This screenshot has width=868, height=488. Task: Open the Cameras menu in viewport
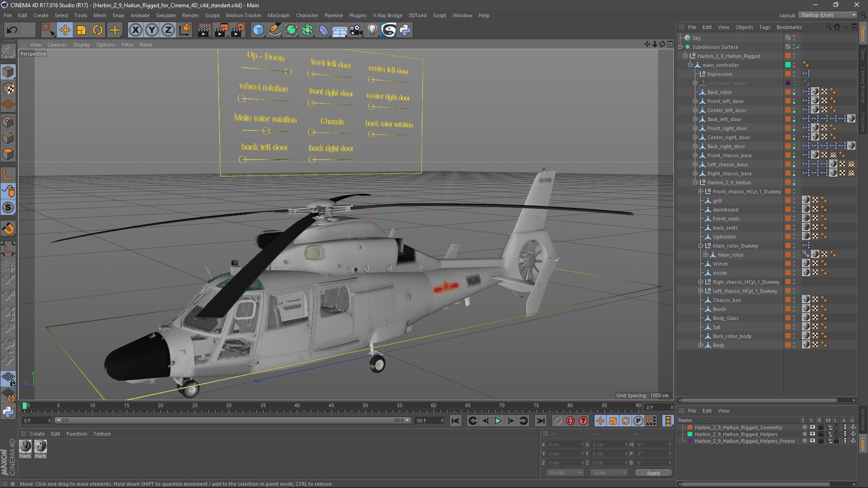point(57,45)
